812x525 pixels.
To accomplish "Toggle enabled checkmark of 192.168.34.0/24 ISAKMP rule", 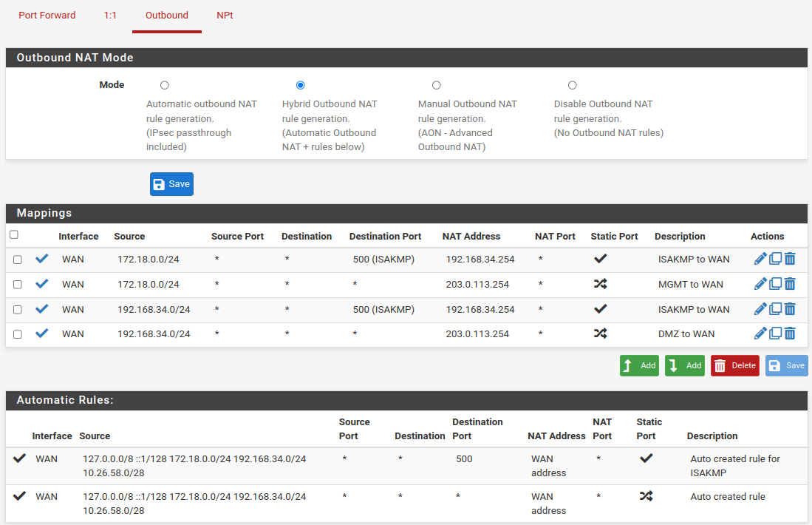I will [42, 309].
